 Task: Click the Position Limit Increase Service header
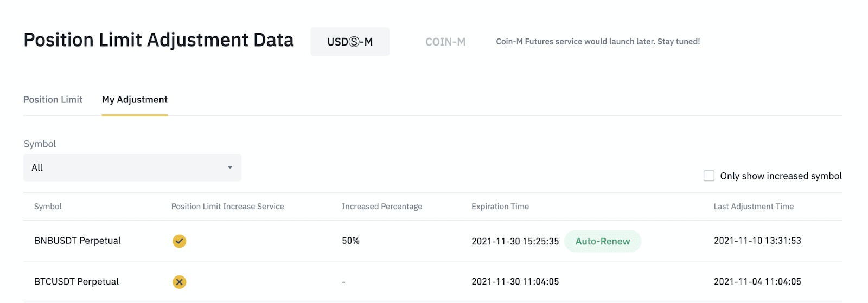[x=228, y=207]
